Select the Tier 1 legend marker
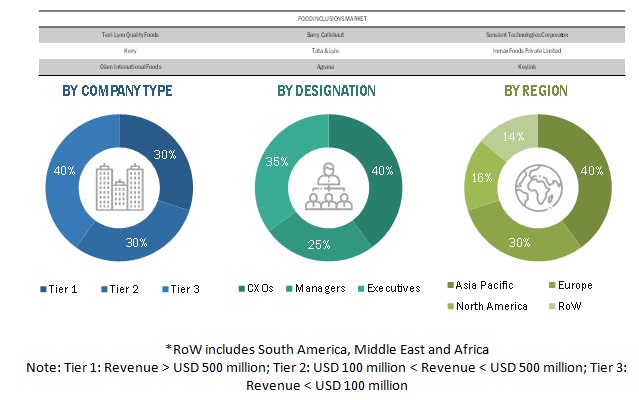The width and height of the screenshot is (639, 400). click(43, 289)
